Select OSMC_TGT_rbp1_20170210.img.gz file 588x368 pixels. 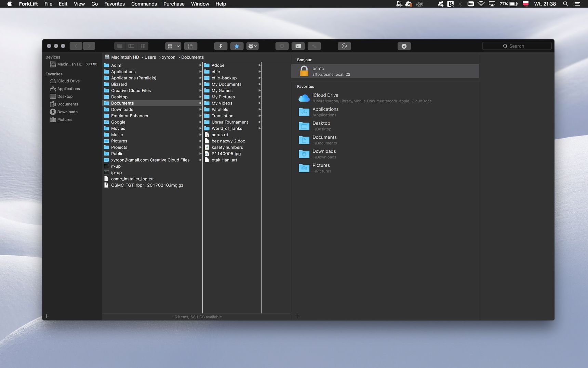click(152, 185)
